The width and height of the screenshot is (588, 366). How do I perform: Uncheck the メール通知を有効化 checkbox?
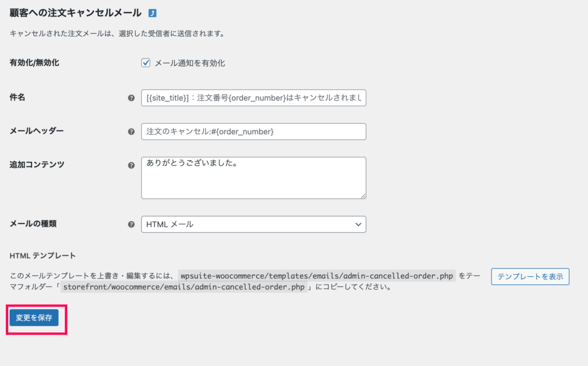146,63
